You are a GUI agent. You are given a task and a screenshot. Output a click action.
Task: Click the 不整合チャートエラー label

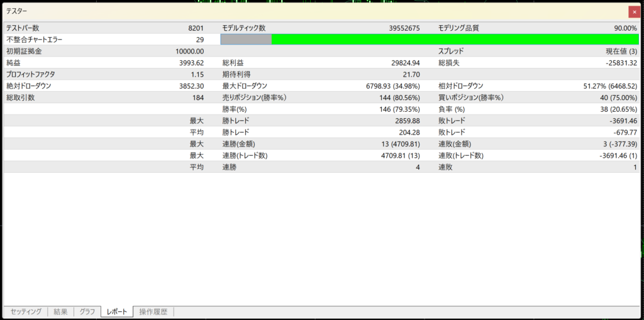point(35,40)
